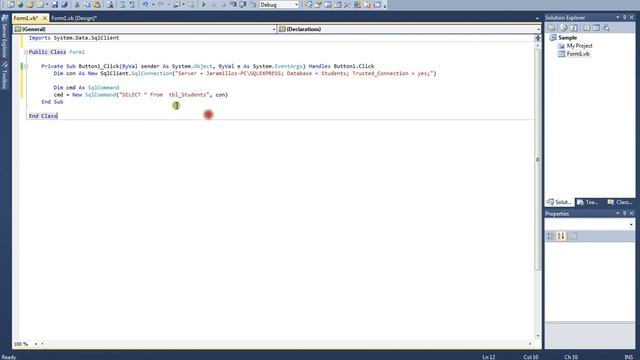Click 'tbl_Students' in the SQL string
Image resolution: width=640 pixels, height=360 pixels.
[188, 95]
